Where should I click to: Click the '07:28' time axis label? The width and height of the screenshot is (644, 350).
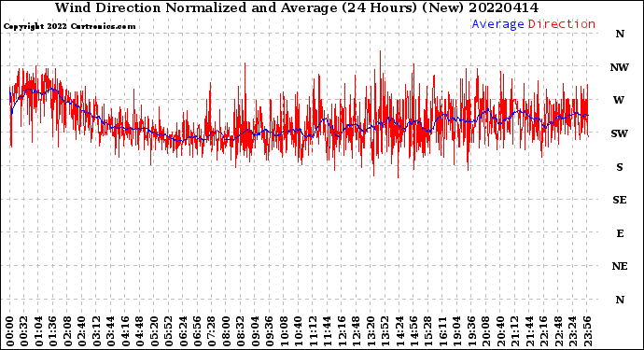pyautogui.click(x=212, y=331)
